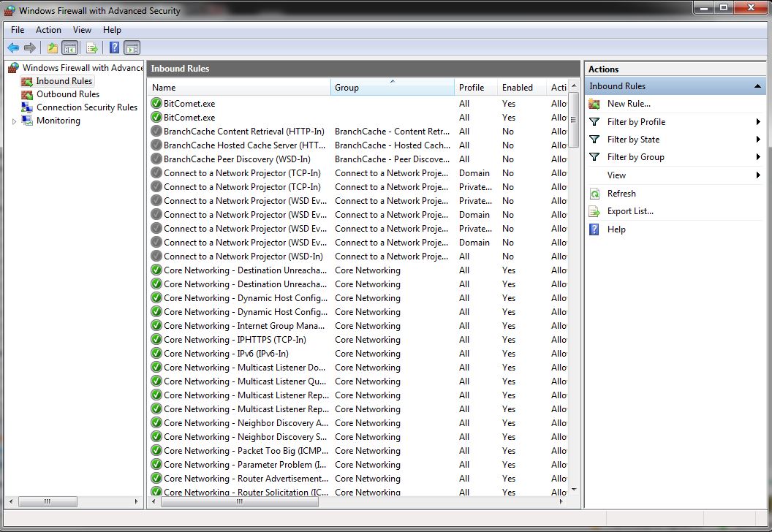
Task: Select Connection Security Rules in the tree
Action: tap(87, 107)
